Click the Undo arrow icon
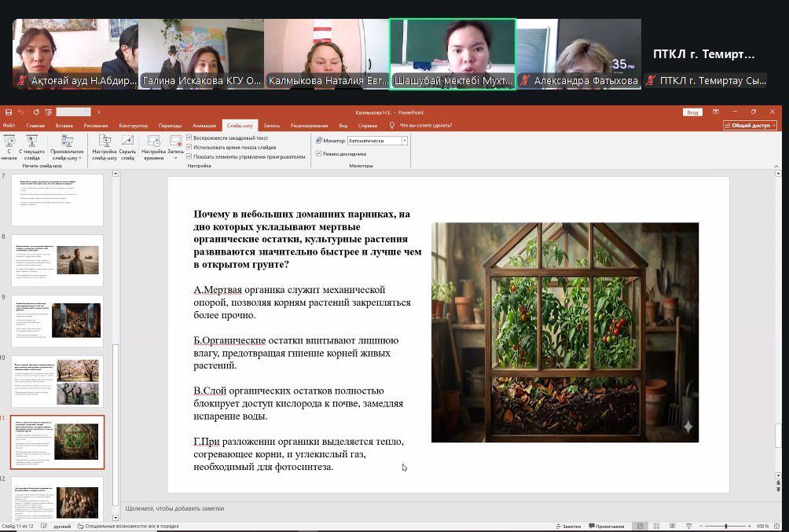 click(x=20, y=112)
